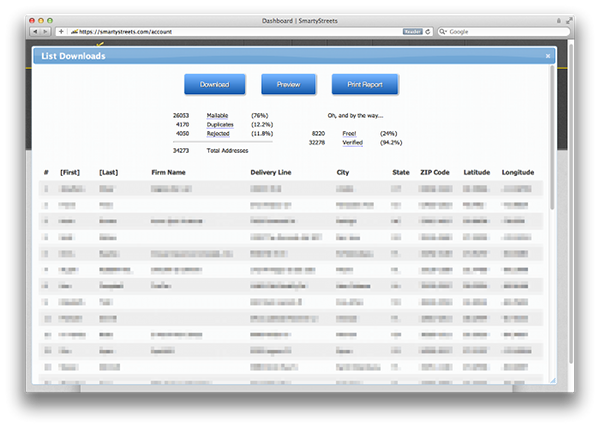Click 'Oh, and by the way...' text
The width and height of the screenshot is (600, 428).
click(x=355, y=115)
